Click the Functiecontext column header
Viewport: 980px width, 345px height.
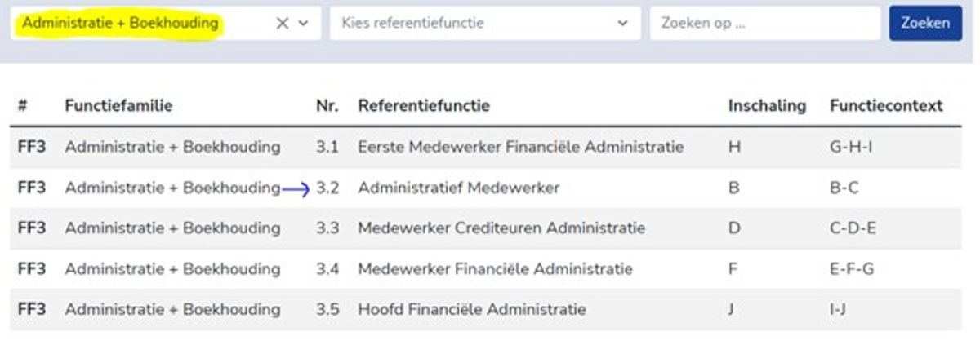[886, 106]
